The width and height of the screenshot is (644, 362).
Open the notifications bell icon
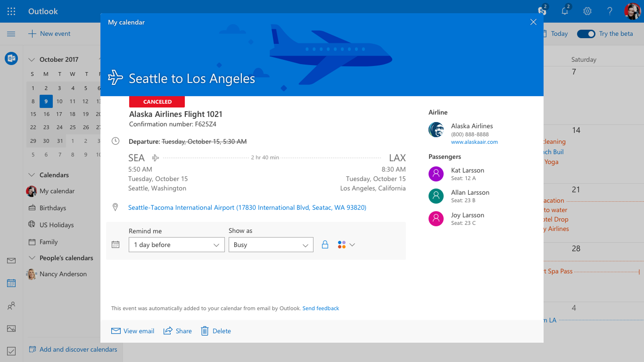click(x=565, y=10)
